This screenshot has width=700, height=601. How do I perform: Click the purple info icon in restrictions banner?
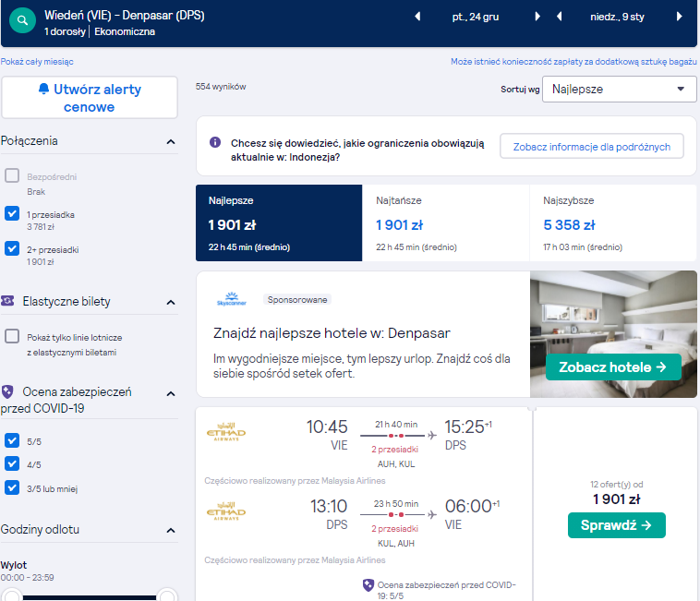pyautogui.click(x=215, y=142)
